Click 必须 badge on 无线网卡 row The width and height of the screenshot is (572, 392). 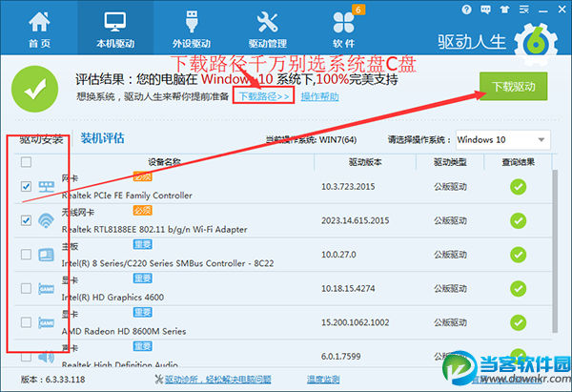click(142, 211)
